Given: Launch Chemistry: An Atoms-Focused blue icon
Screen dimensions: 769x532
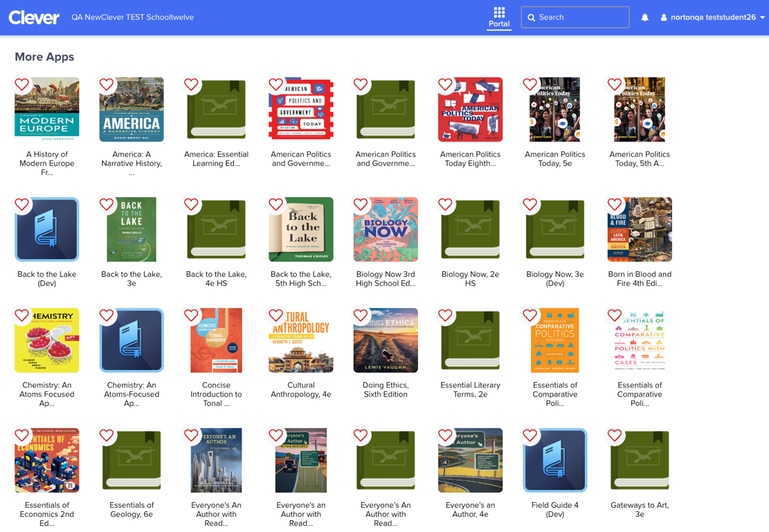Looking at the screenshot, I should (x=132, y=340).
